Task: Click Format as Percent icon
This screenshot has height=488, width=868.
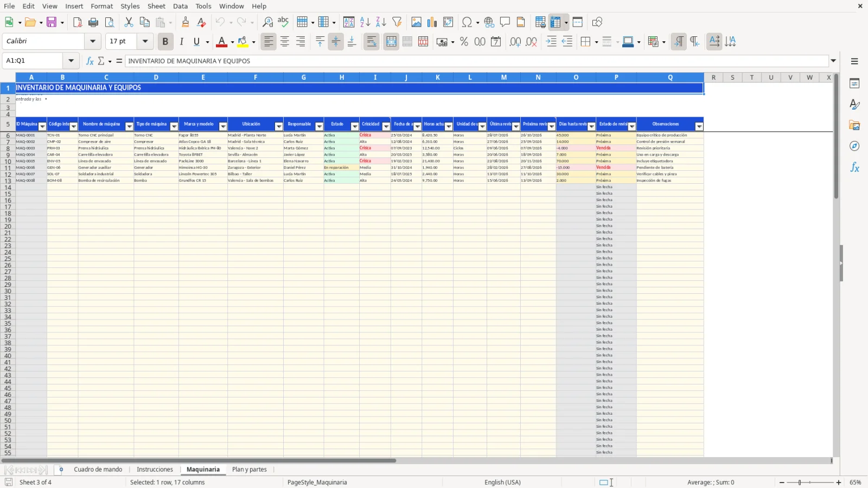Action: coord(464,42)
